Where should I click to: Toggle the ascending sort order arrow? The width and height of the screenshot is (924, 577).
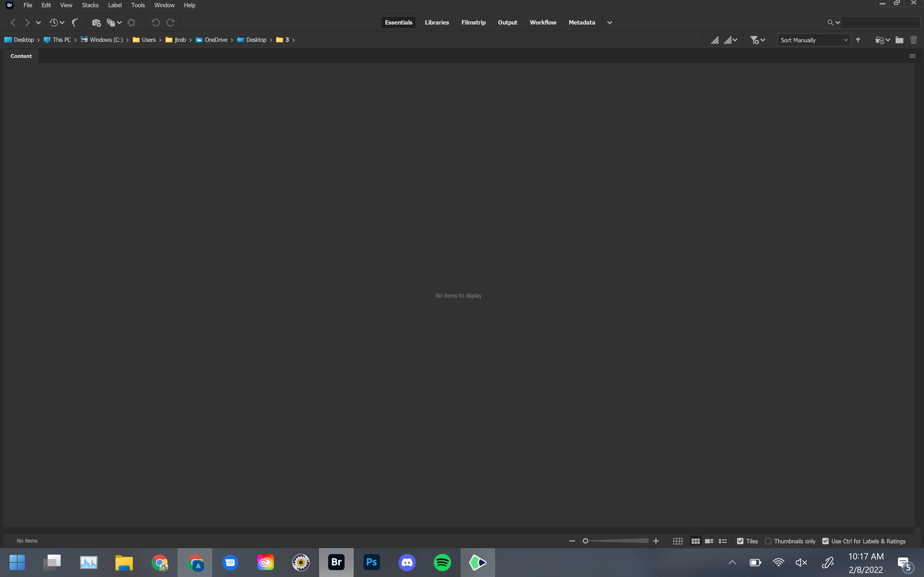pyautogui.click(x=858, y=40)
